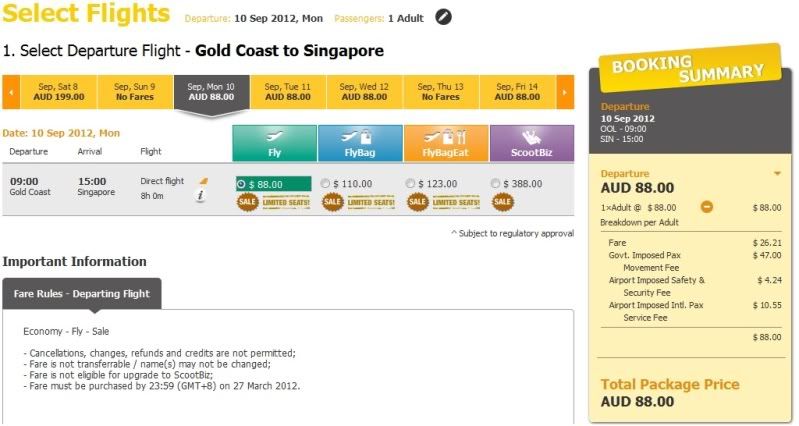Image resolution: width=799 pixels, height=426 pixels.
Task: Pick the $388.00 ScootBiz fare option
Action: 497,184
